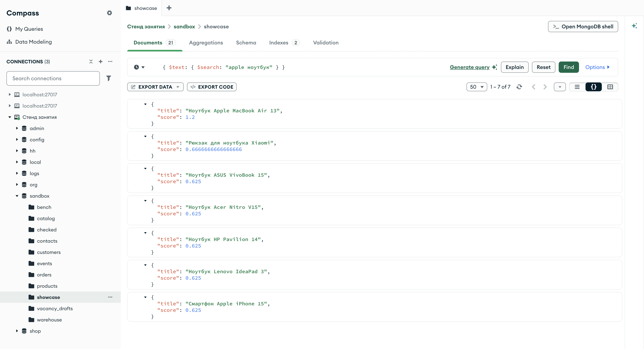This screenshot has width=644, height=349.
Task: Click EXPORT CODE button
Action: click(212, 87)
